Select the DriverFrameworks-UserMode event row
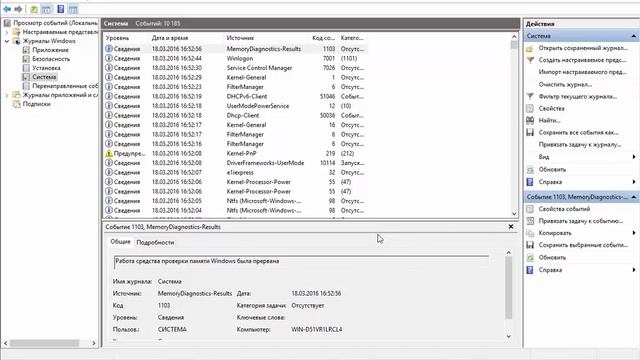Viewport: 640px width, 360px height. [x=235, y=163]
